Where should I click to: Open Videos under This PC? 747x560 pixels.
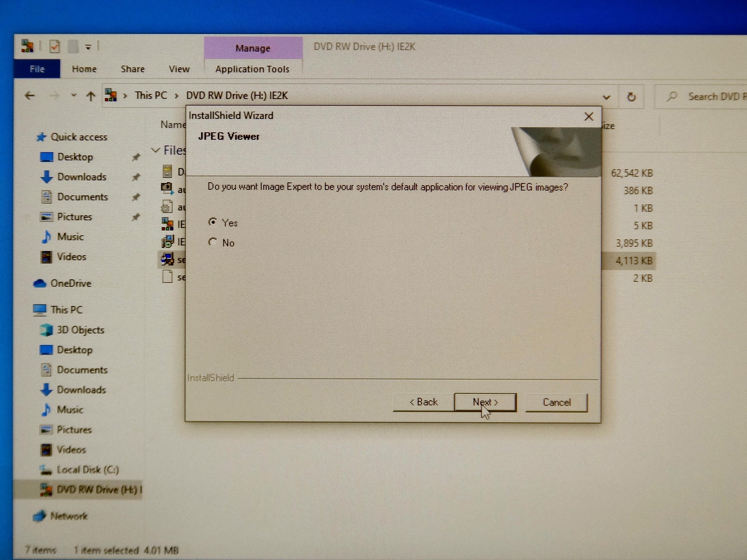click(x=71, y=449)
